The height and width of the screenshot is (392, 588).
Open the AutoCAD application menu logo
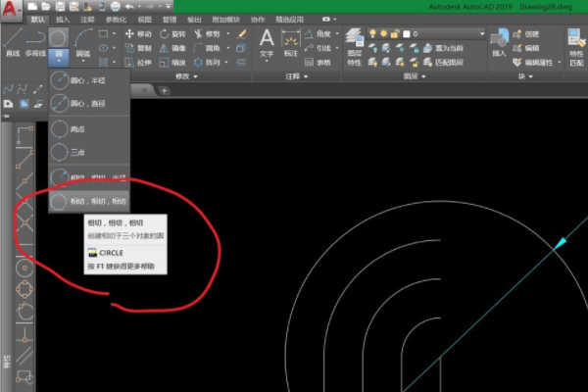pos(11,9)
